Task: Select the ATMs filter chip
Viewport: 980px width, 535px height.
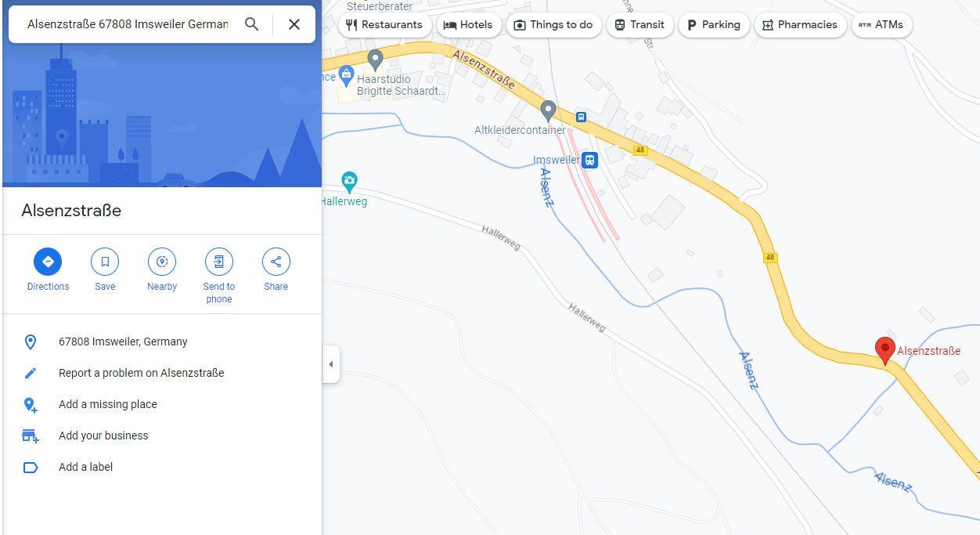Action: point(881,25)
